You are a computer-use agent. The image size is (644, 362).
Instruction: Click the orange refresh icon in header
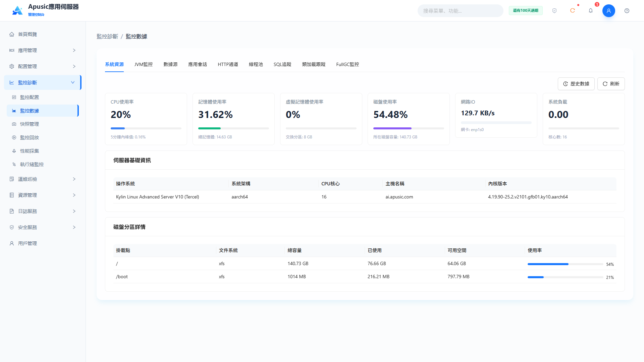[x=573, y=11]
